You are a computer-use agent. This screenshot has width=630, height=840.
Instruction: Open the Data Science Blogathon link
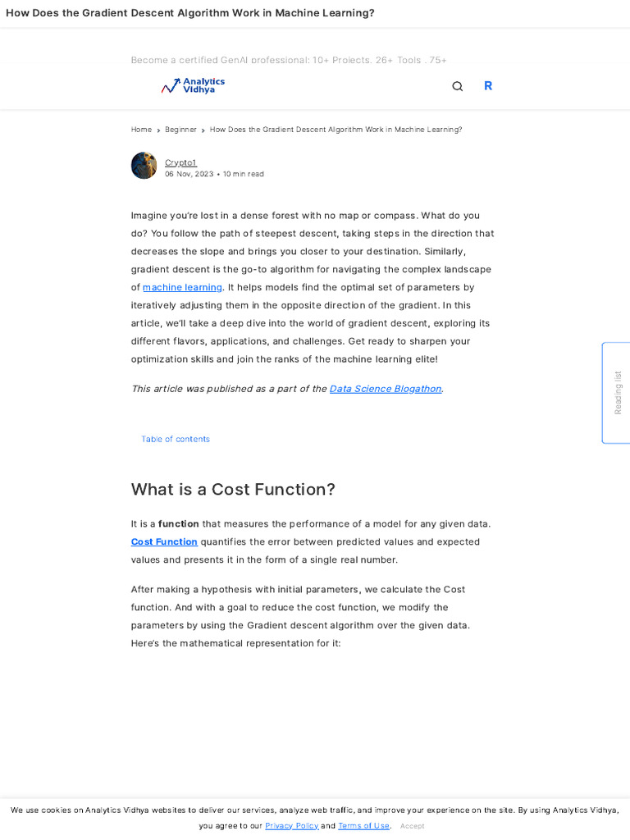386,389
